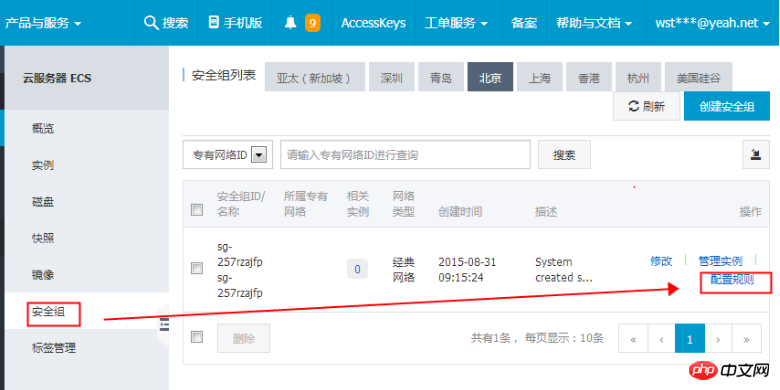Screen dimensions: 780x390
Task: Expand the 产品与服务 dropdown menu
Action: [43, 23]
